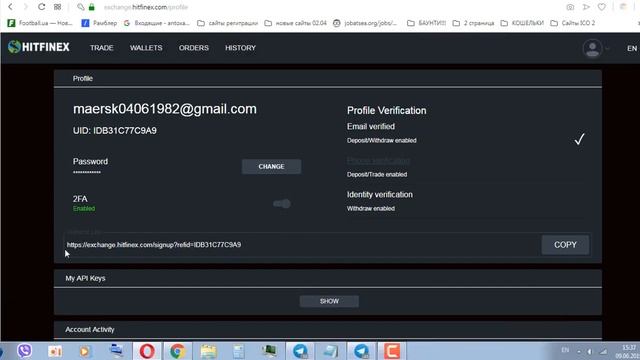Open the Рамблер bookmark

pos(99,23)
